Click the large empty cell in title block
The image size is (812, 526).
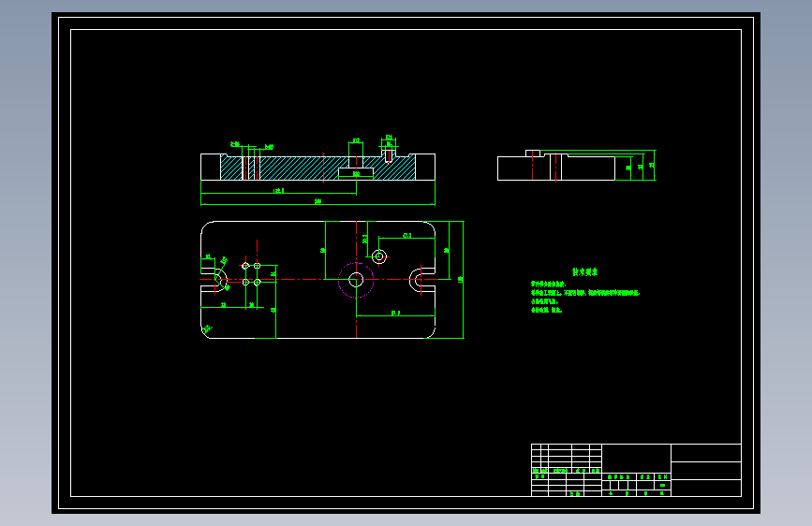pyautogui.click(x=637, y=459)
